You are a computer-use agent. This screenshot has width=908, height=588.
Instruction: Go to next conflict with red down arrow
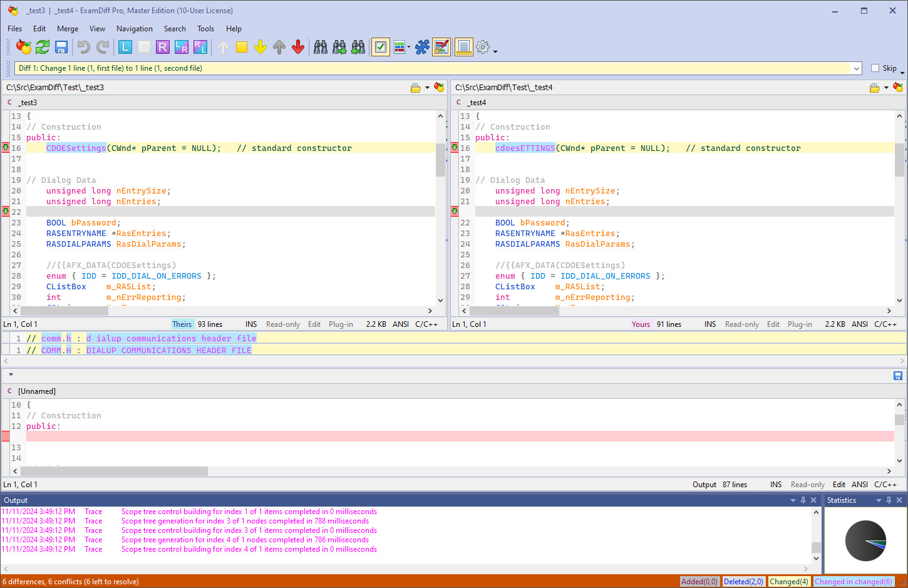[x=298, y=47]
